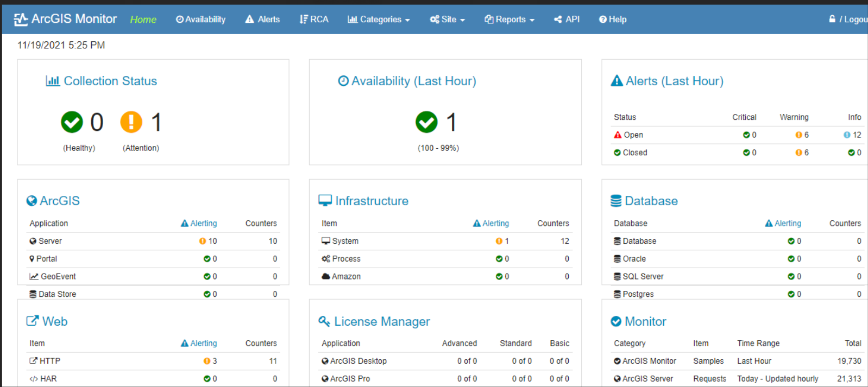Screen dimensions: 868x387
Task: Select the ArcGIS Monitor category row
Action: point(738,361)
